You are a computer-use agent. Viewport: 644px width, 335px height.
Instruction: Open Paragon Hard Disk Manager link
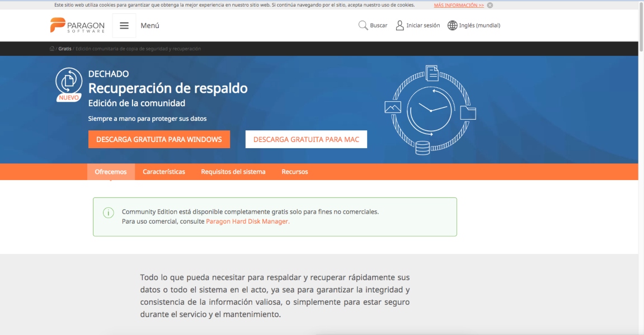[248, 221]
